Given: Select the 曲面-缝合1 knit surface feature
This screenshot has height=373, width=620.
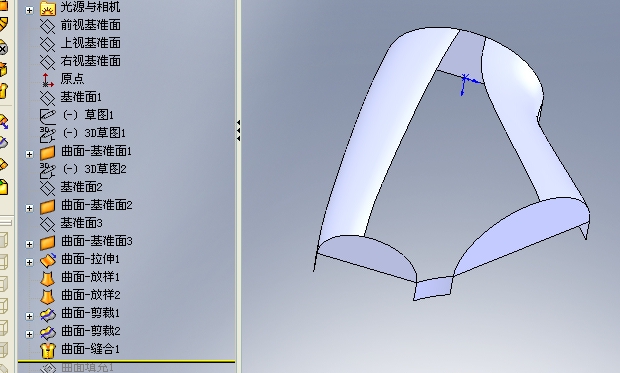Looking at the screenshot, I should (x=91, y=349).
